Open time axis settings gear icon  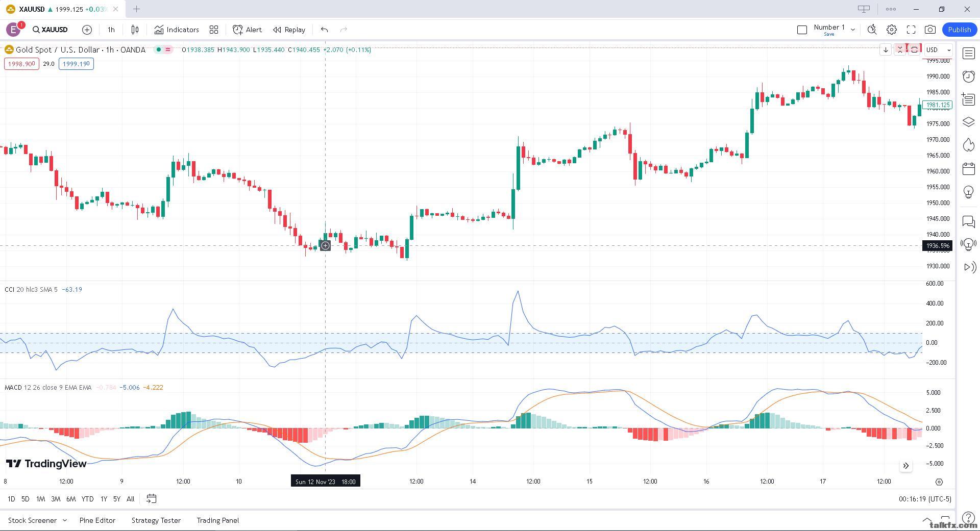tap(939, 482)
